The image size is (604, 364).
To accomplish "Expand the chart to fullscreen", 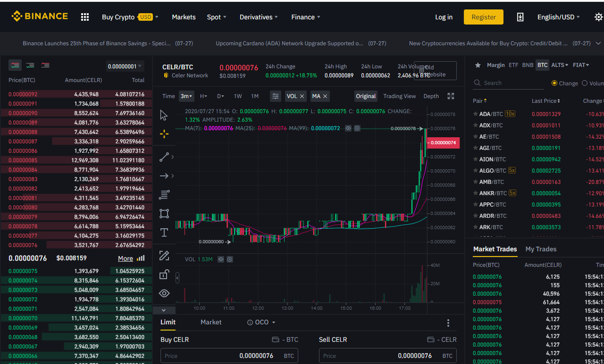I will [x=451, y=96].
